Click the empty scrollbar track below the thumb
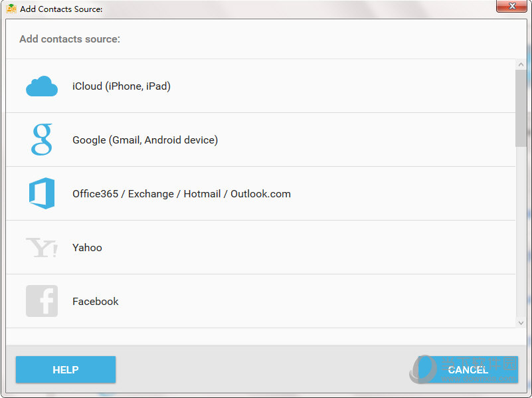This screenshot has width=532, height=398. tap(521, 233)
